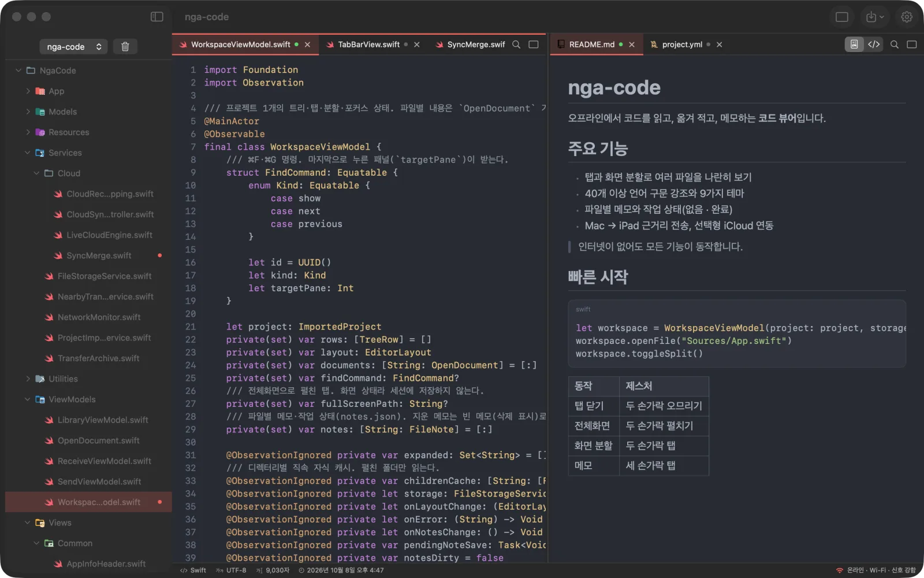Click the UTF-8 encoding status item

point(231,570)
